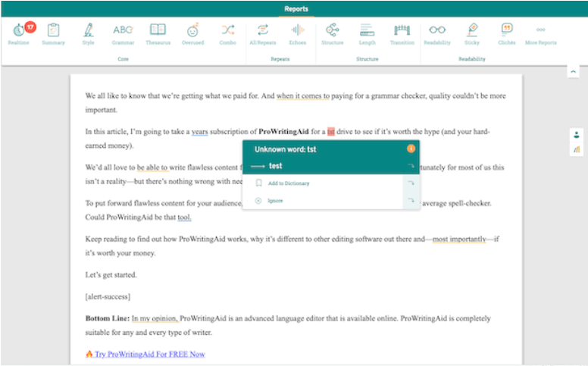This screenshot has width=588, height=366.
Task: Click the red 17 badge on Realtime
Action: coord(30,27)
